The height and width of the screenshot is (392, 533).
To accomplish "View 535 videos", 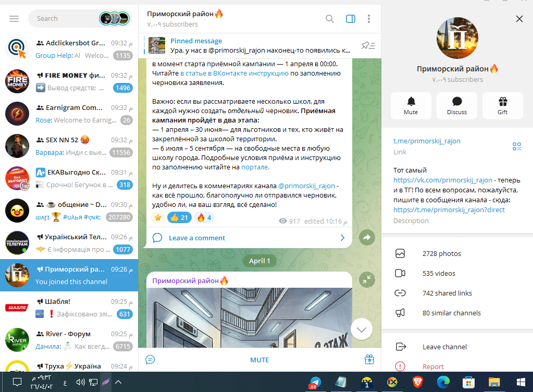I will pos(457,273).
